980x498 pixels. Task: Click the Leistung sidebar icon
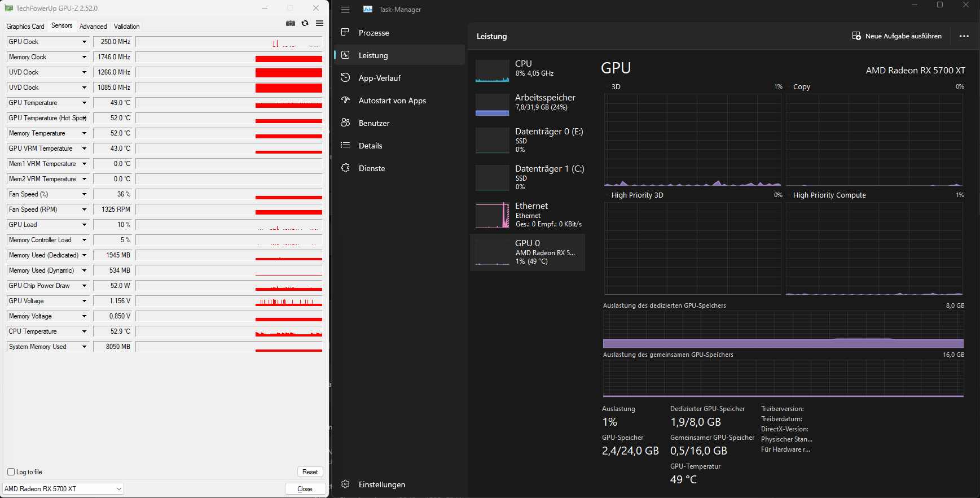tap(345, 55)
